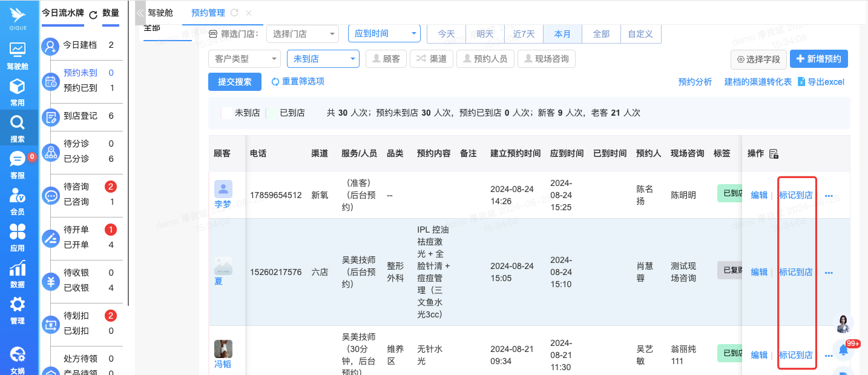
Task: Select the 全部 date range tab
Action: pyautogui.click(x=601, y=34)
